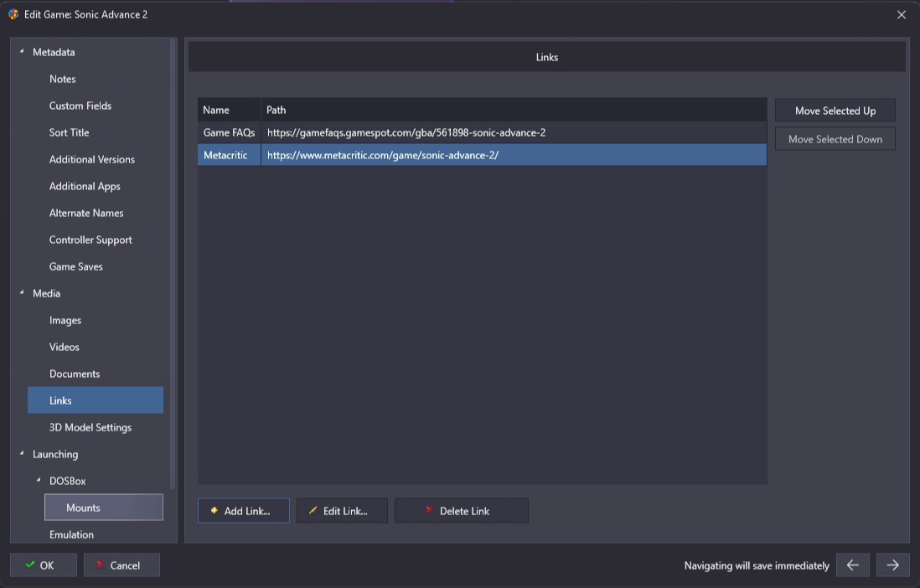Open Additional Versions section
Image resolution: width=920 pixels, height=588 pixels.
(x=92, y=160)
